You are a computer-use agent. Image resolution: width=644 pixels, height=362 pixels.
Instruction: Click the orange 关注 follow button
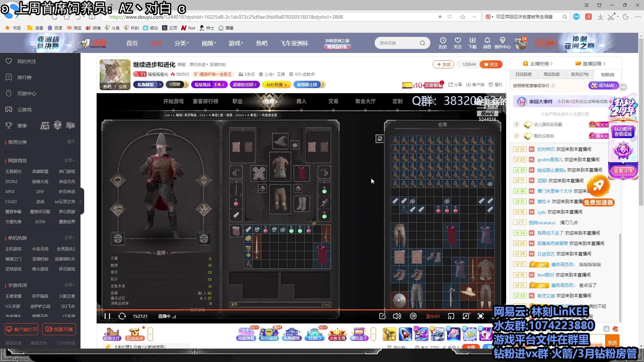[491, 64]
